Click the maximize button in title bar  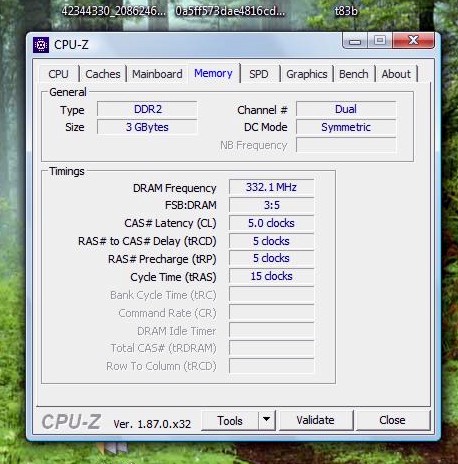pyautogui.click(x=380, y=41)
